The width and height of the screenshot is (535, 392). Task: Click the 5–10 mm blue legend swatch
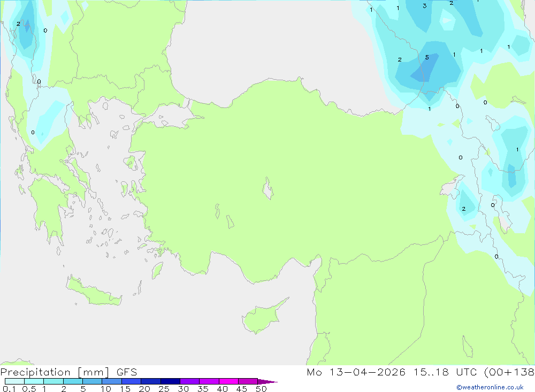click(92, 381)
